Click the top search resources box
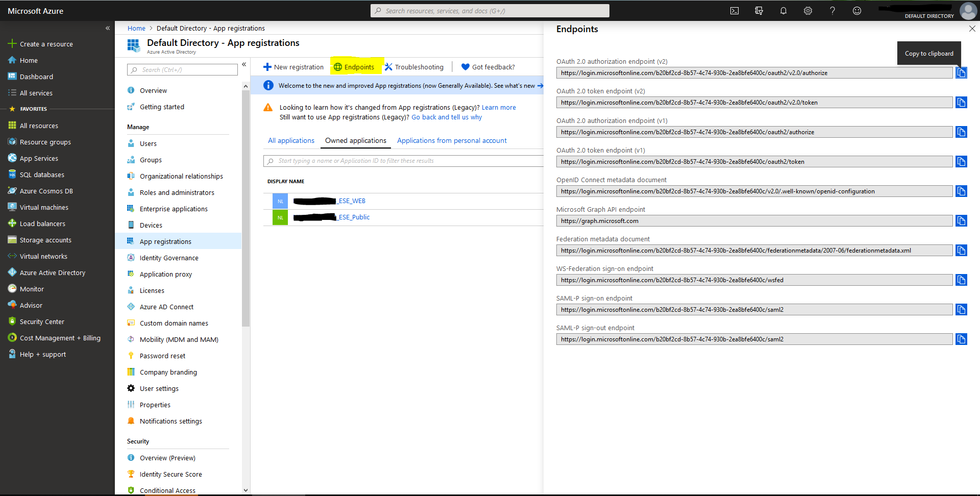Image resolution: width=980 pixels, height=496 pixels. point(490,11)
